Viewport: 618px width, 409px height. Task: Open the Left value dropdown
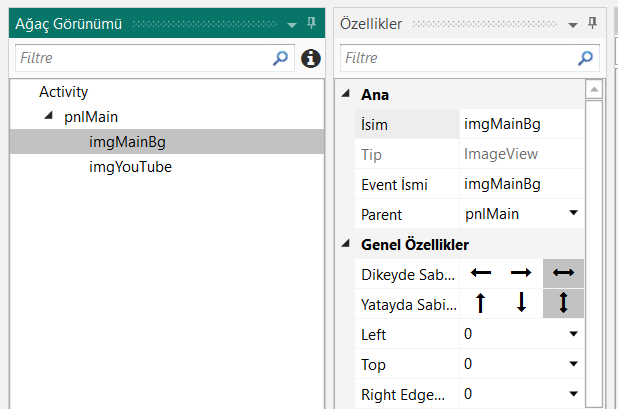click(573, 334)
